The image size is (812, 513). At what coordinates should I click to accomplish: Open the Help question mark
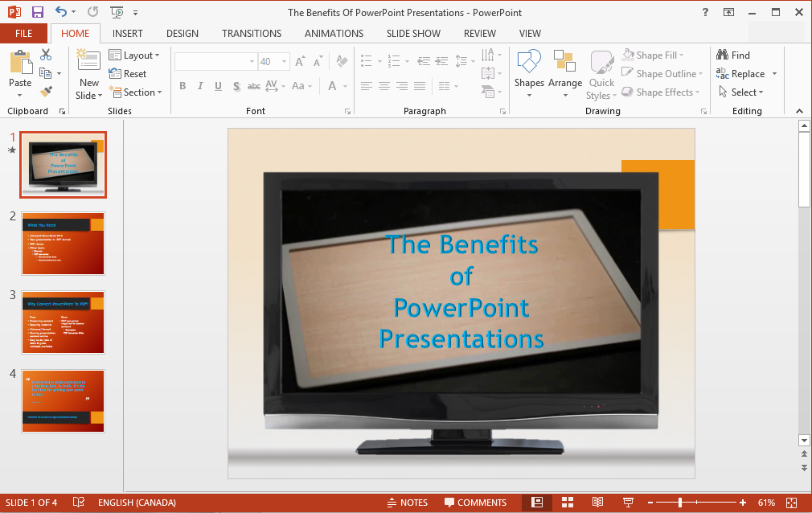705,12
